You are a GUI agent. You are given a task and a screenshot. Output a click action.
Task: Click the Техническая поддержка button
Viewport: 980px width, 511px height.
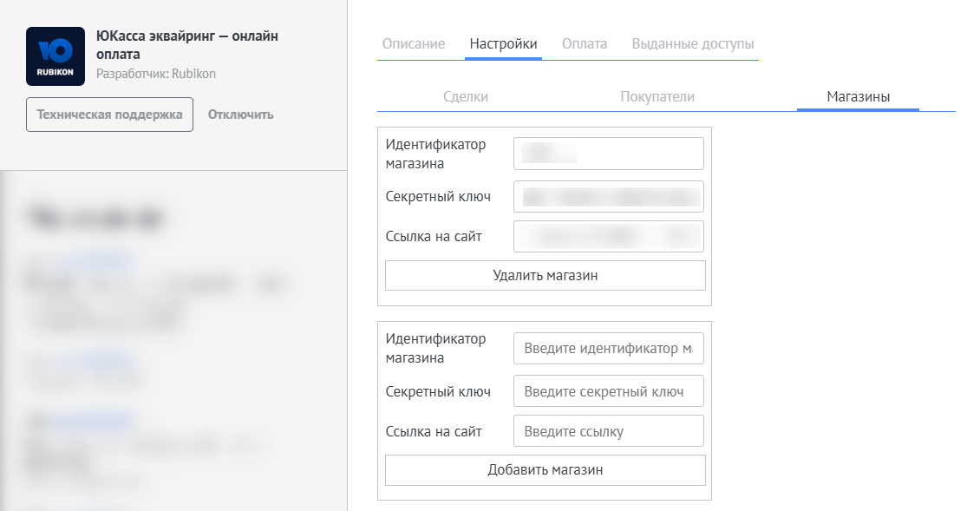[x=109, y=115]
